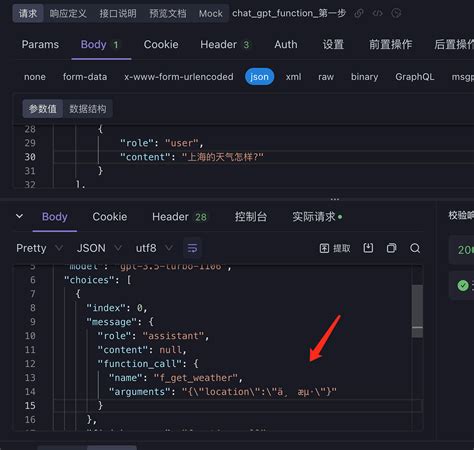Choose the GraphQL body type

415,77
